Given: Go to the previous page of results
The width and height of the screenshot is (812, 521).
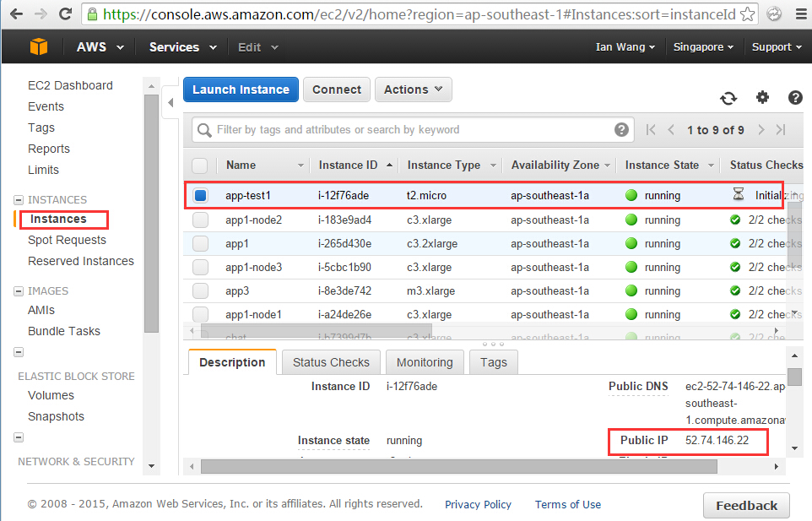Looking at the screenshot, I should 671,129.
